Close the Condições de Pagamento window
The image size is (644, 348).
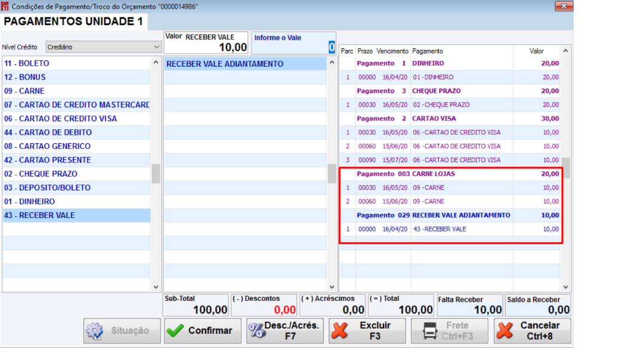pyautogui.click(x=564, y=6)
